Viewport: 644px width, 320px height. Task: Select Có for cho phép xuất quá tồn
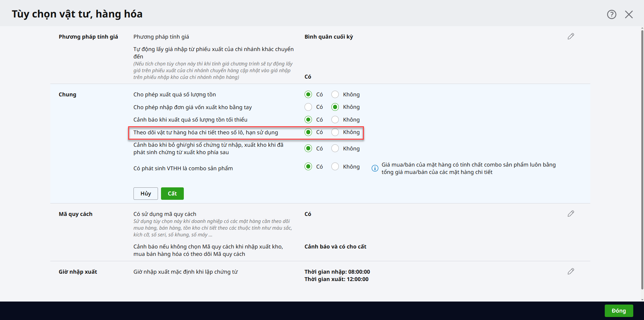click(x=308, y=94)
